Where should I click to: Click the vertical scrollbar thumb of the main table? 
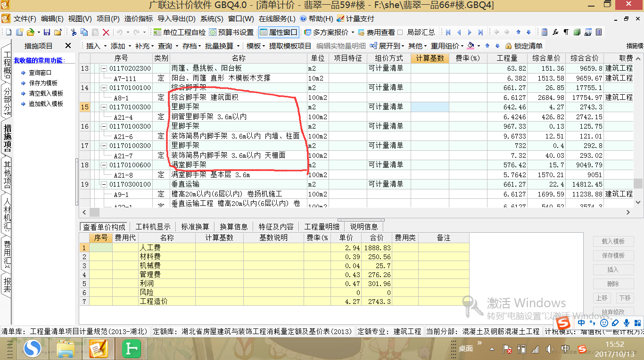(x=638, y=183)
